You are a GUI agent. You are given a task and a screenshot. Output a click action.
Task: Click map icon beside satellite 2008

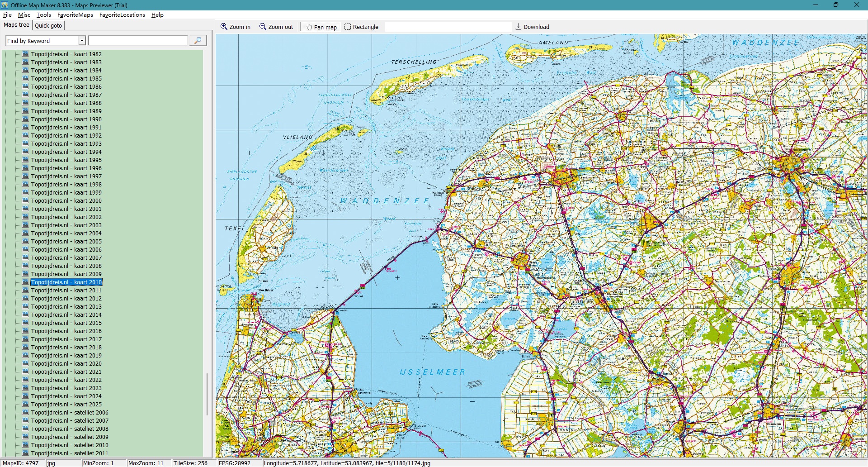pyautogui.click(x=25, y=429)
